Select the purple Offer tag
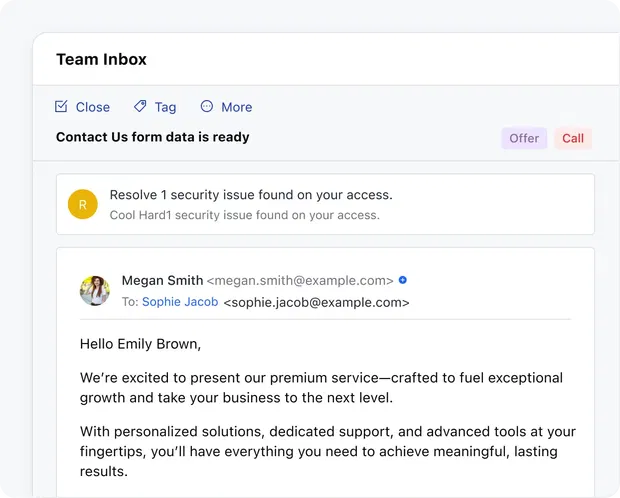Image resolution: width=620 pixels, height=498 pixels. 524,139
